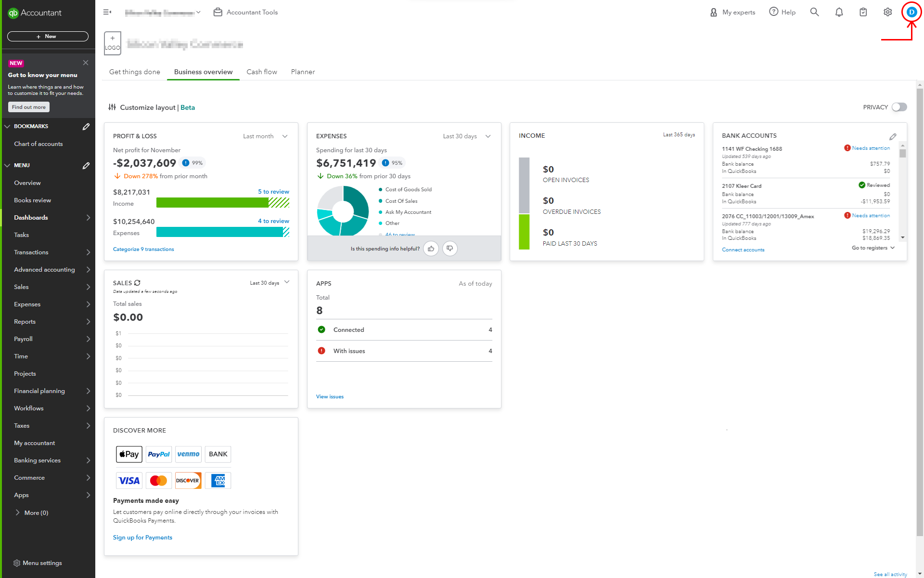Open My accountant menu item

coord(35,443)
